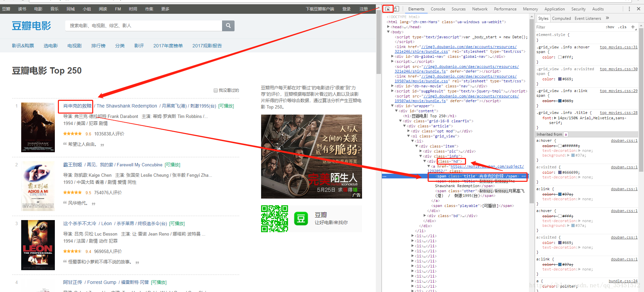Open the Performance tab
Screen dimensions: 644x292
(505, 9)
